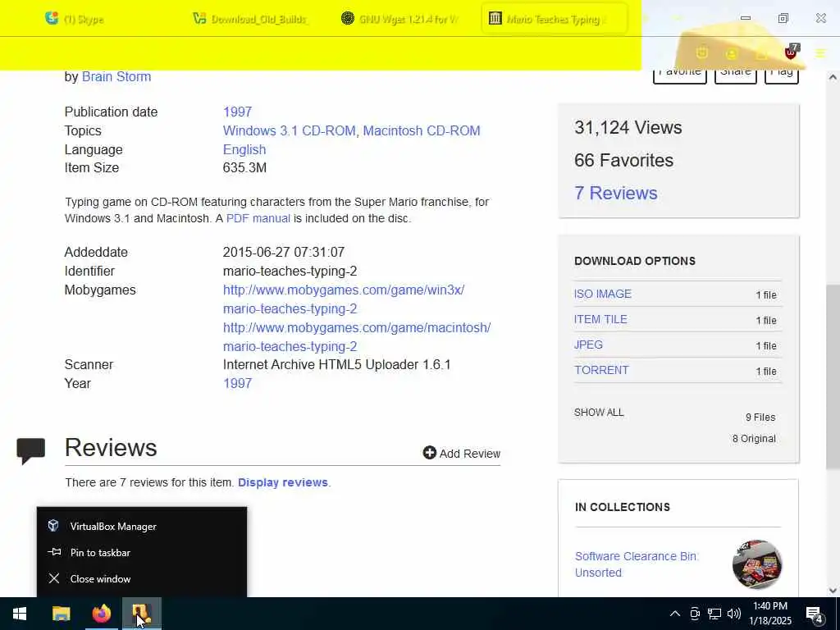This screenshot has height=630, width=840.
Task: Open the Brain Storm author link
Action: coord(116,76)
